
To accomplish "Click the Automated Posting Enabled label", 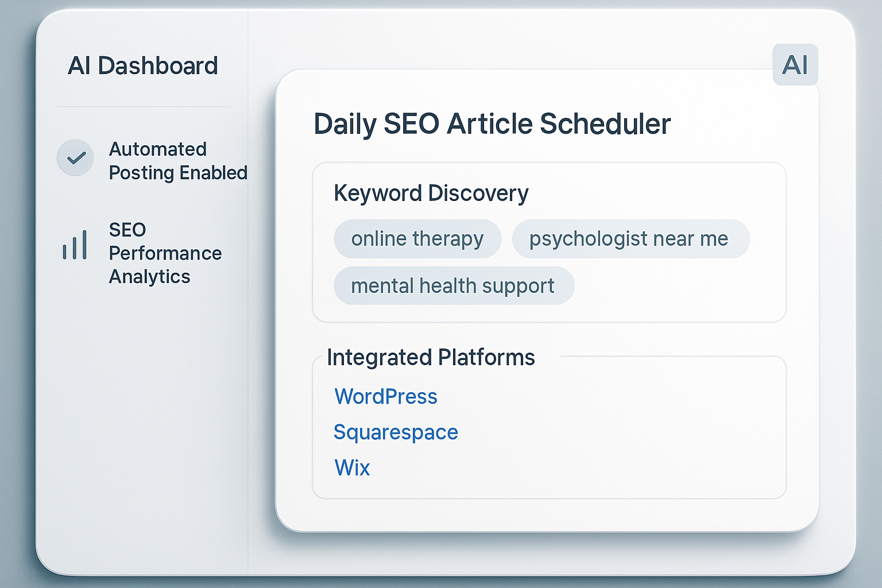I will tap(178, 161).
